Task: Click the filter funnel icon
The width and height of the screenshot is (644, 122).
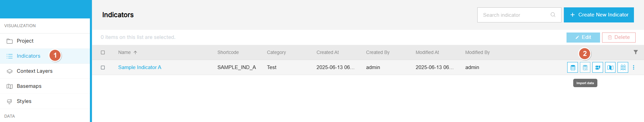Action: coord(636,52)
